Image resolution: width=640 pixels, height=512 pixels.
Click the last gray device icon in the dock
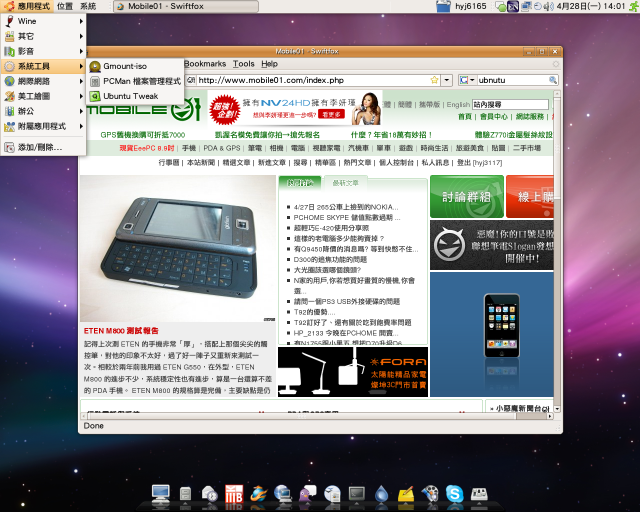[479, 494]
